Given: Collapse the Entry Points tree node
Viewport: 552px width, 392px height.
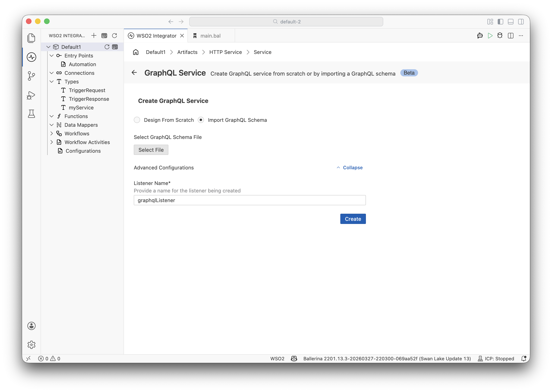Looking at the screenshot, I should (52, 55).
